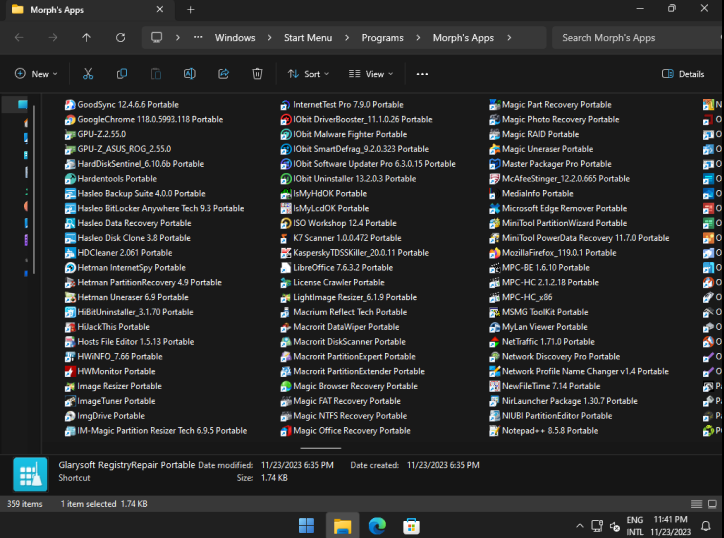The height and width of the screenshot is (538, 724).
Task: Click the back navigation arrow
Action: pyautogui.click(x=19, y=37)
